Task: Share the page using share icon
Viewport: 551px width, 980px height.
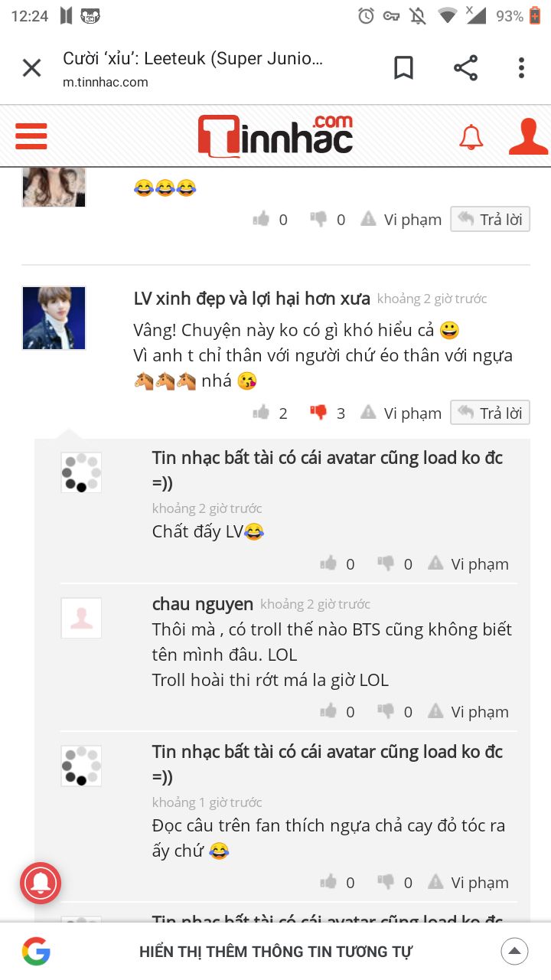Action: tap(465, 68)
